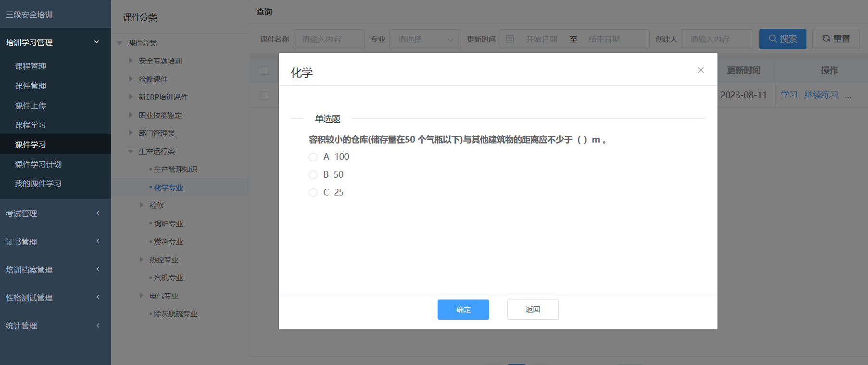
Task: Select radio option B 50
Action: click(313, 175)
